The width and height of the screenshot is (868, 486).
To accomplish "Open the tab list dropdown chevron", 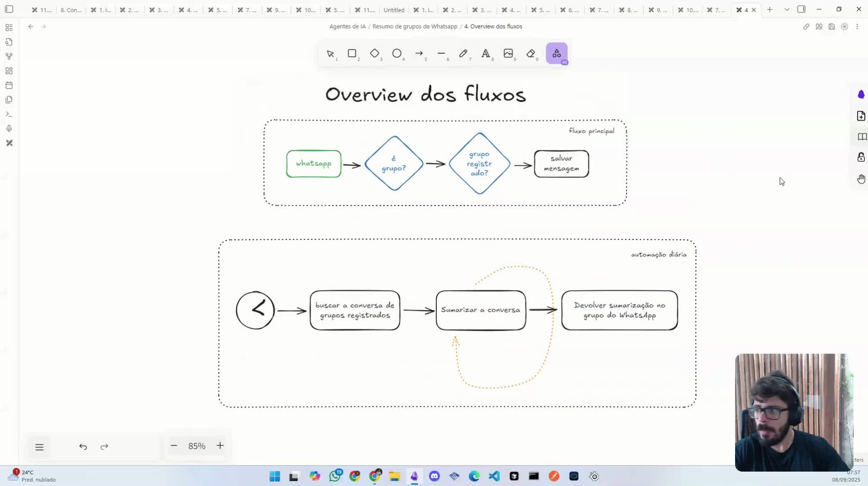I will (x=786, y=9).
